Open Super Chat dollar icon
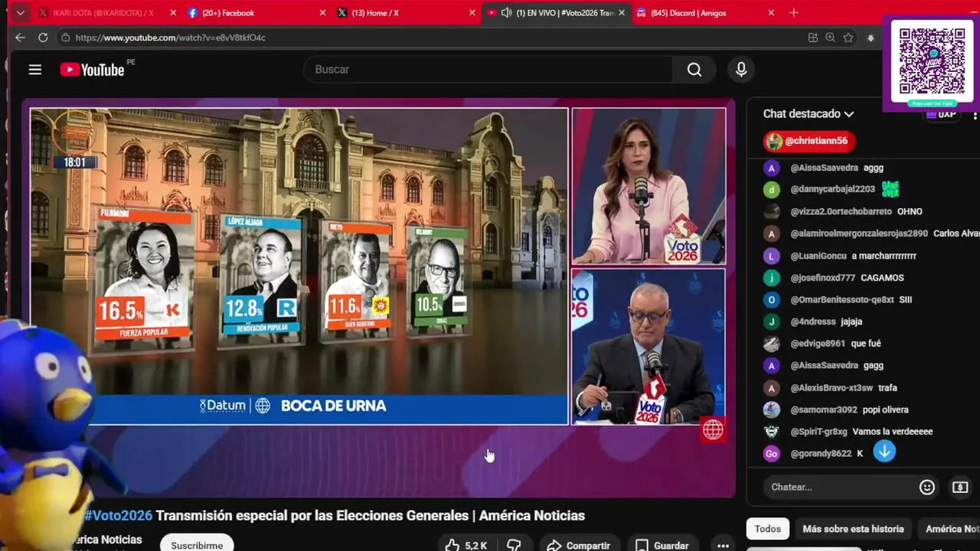980x551 pixels. coord(960,487)
